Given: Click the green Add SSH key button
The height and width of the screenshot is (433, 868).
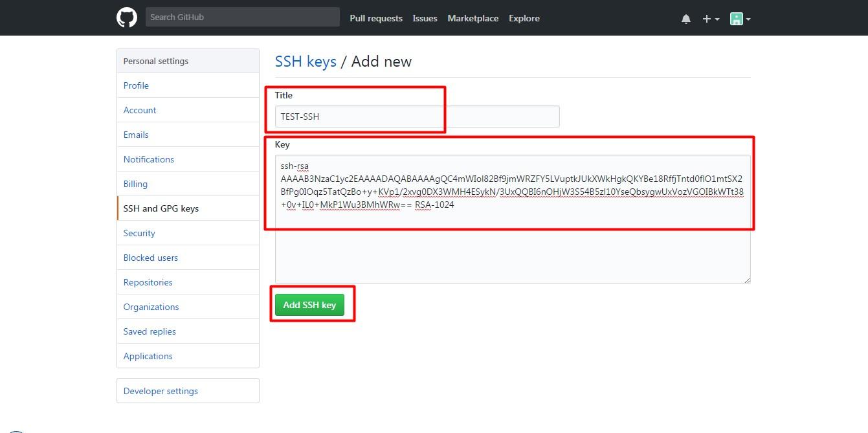Looking at the screenshot, I should (309, 305).
